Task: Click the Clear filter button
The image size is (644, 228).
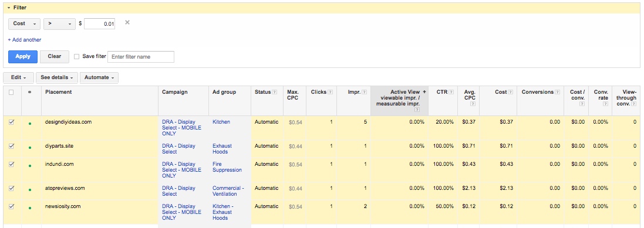Action: click(54, 57)
